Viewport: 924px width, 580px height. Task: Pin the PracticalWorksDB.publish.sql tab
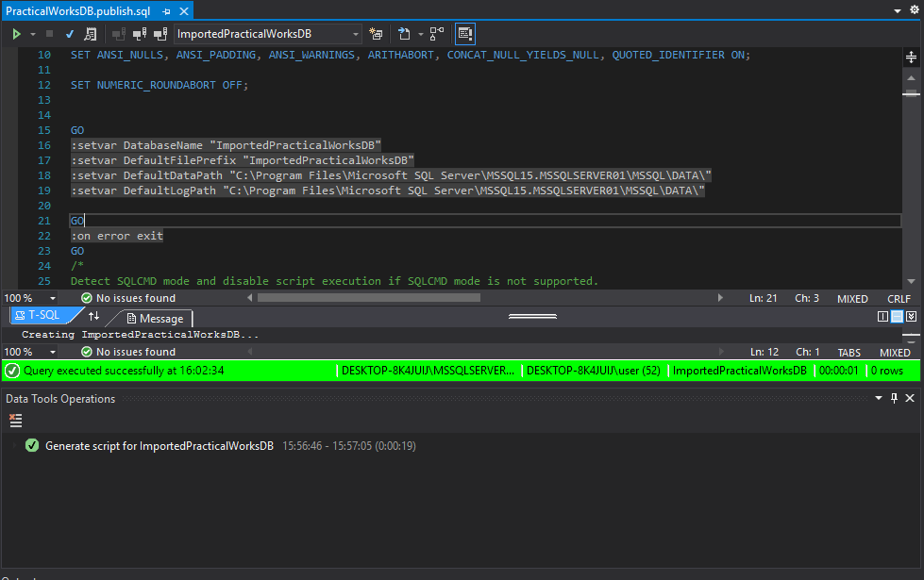166,11
